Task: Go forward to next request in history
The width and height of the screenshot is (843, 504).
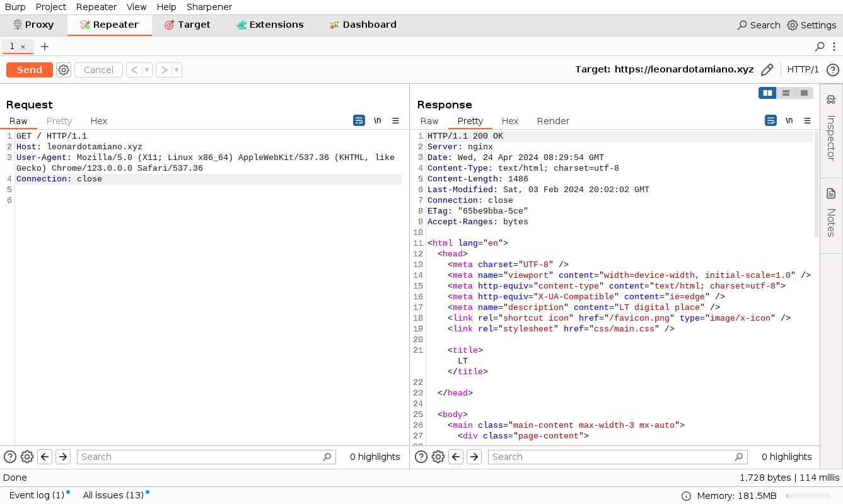Action: click(164, 70)
